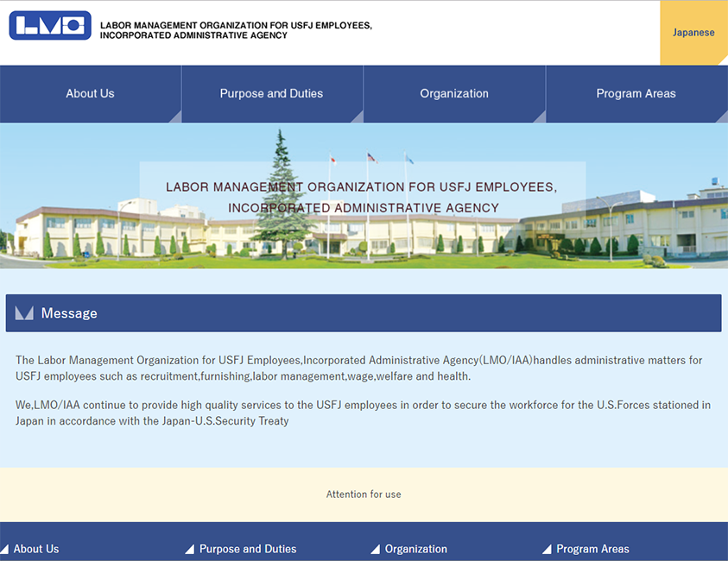
Task: Click the banner title LABOR MANAGEMENT ORGANIZATION text
Action: click(362, 197)
